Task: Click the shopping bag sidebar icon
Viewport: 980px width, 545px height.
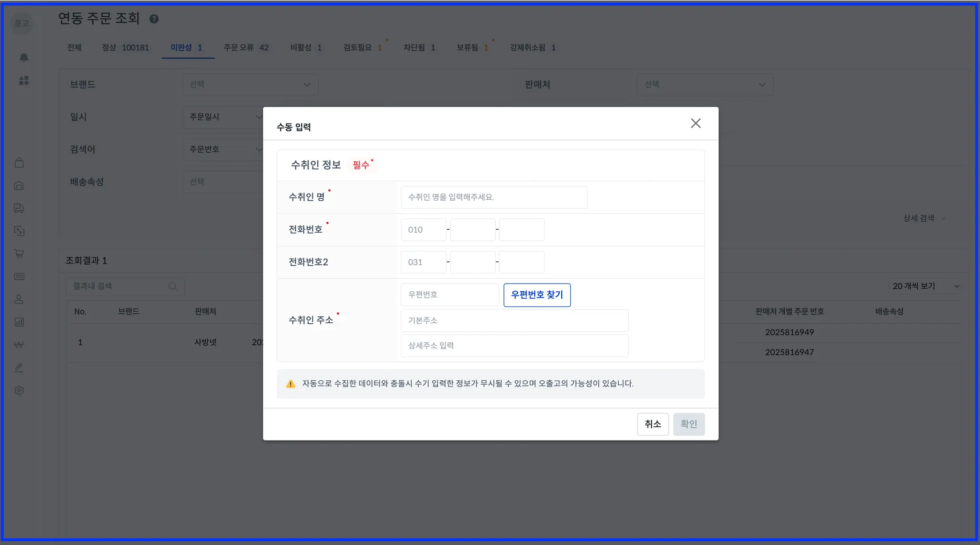Action: [x=19, y=163]
